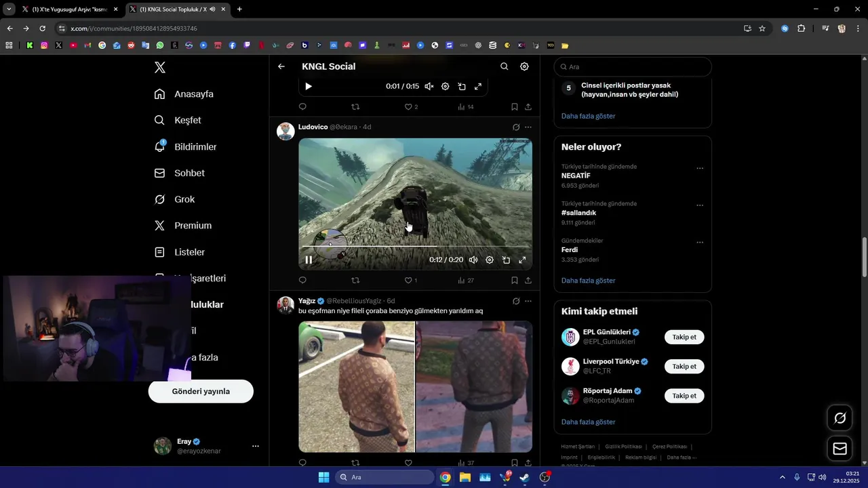Play the top 0:15 video
868x488 pixels.
click(309, 86)
